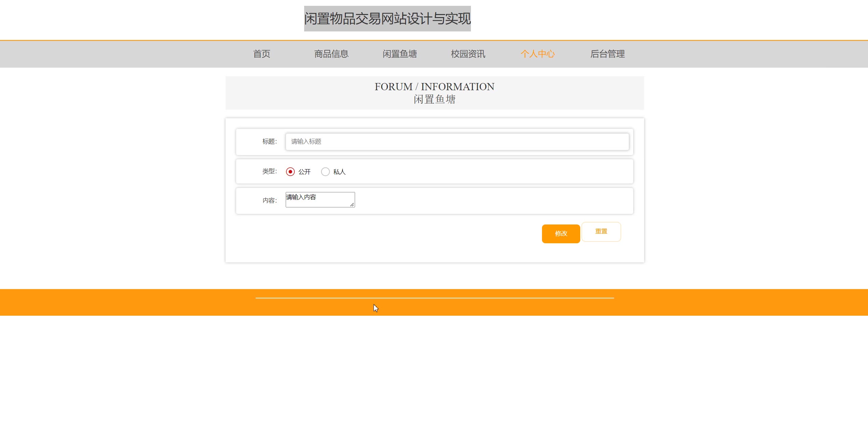The width and height of the screenshot is (868, 423).
Task: Open the 闲置鱼塘 navigation menu item
Action: [399, 54]
